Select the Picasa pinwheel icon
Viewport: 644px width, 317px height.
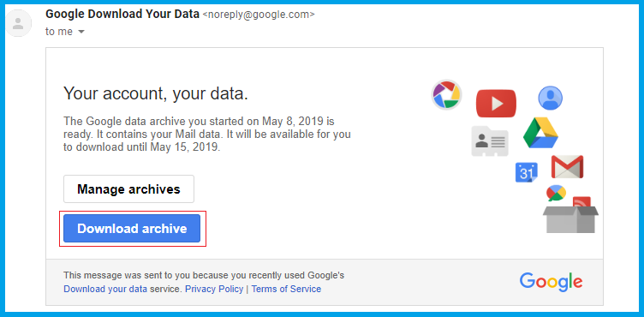click(x=446, y=94)
